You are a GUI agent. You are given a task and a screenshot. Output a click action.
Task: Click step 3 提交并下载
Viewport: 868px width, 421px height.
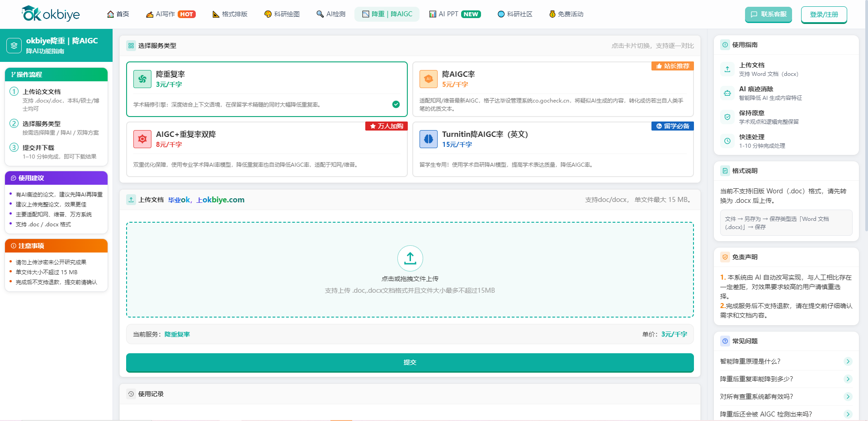click(x=56, y=152)
